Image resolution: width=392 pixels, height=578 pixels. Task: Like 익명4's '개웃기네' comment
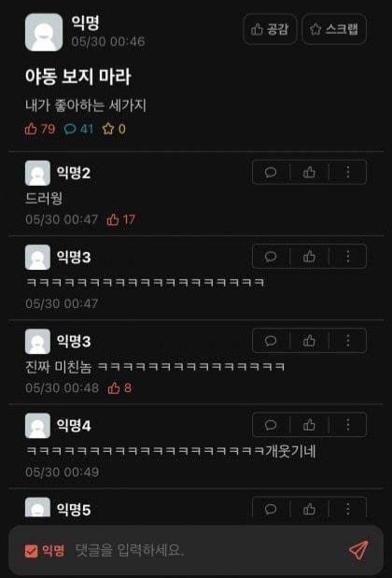309,425
